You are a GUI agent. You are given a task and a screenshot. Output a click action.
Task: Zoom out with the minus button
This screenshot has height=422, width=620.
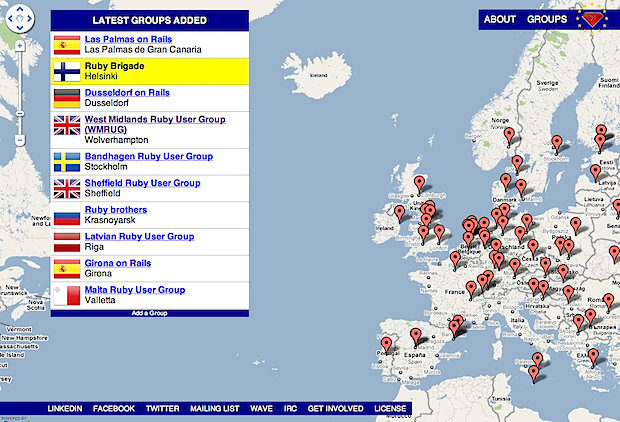coord(20,140)
